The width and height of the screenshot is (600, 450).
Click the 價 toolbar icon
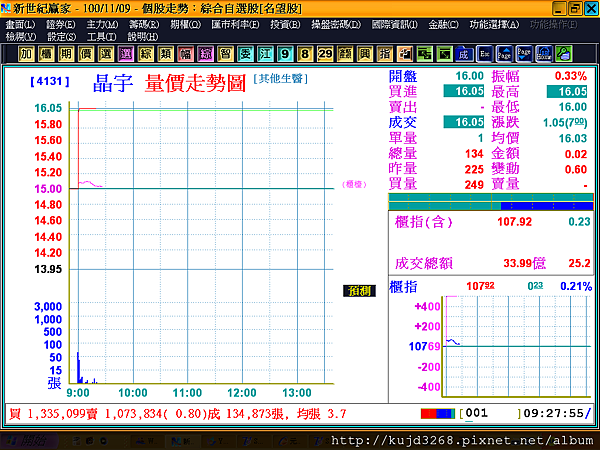86,54
